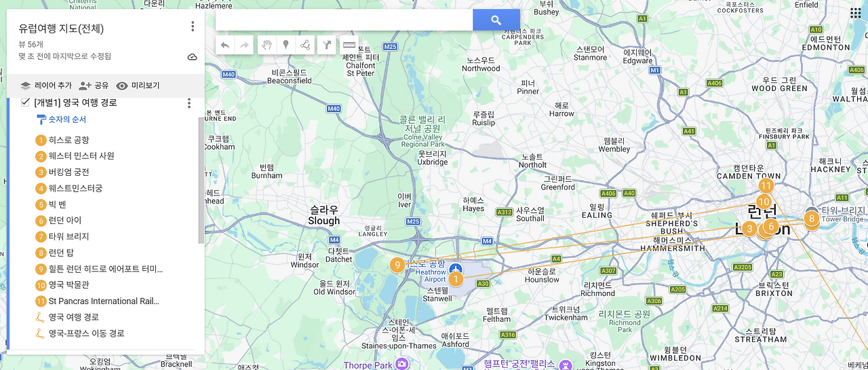Toggle the [개별1] 영국 여행 경로 layer checkbox

point(25,103)
